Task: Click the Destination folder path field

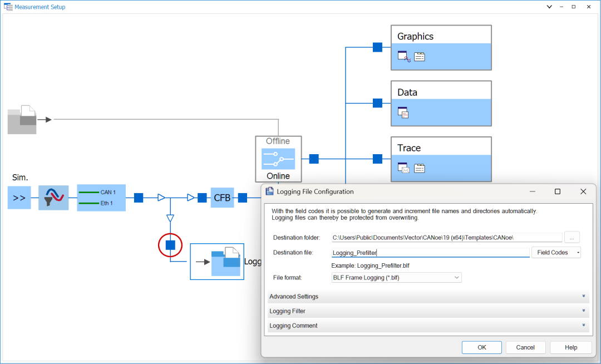Action: pos(446,238)
